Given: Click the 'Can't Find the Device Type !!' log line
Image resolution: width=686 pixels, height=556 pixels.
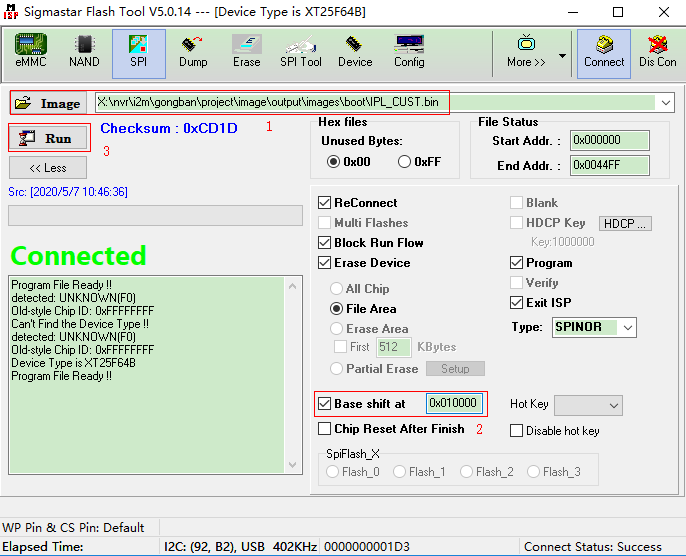Looking at the screenshot, I should click(80, 324).
